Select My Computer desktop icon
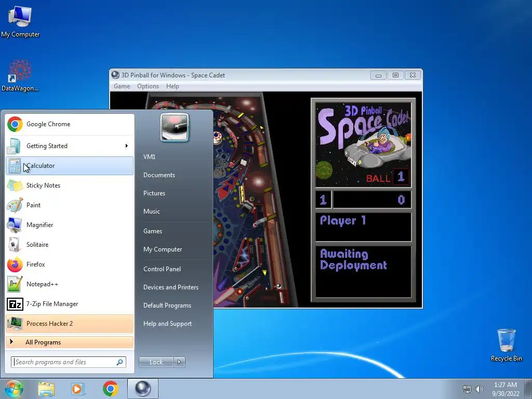 coord(20,22)
